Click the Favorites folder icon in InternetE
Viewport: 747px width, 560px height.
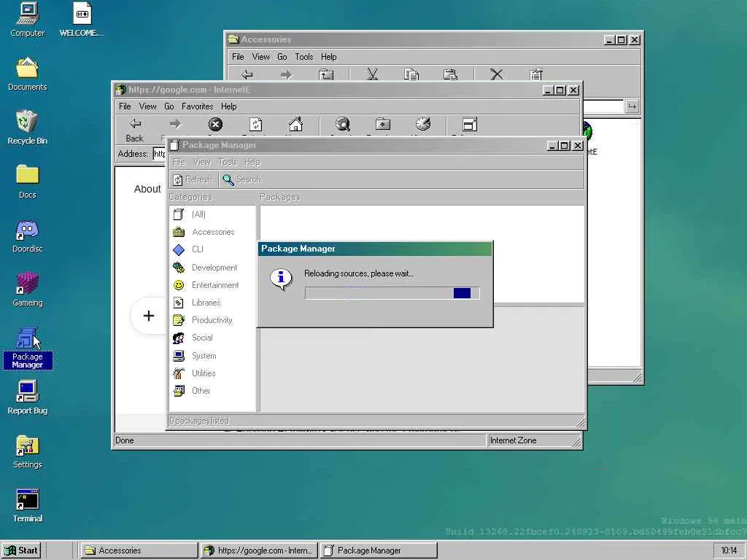pos(382,125)
